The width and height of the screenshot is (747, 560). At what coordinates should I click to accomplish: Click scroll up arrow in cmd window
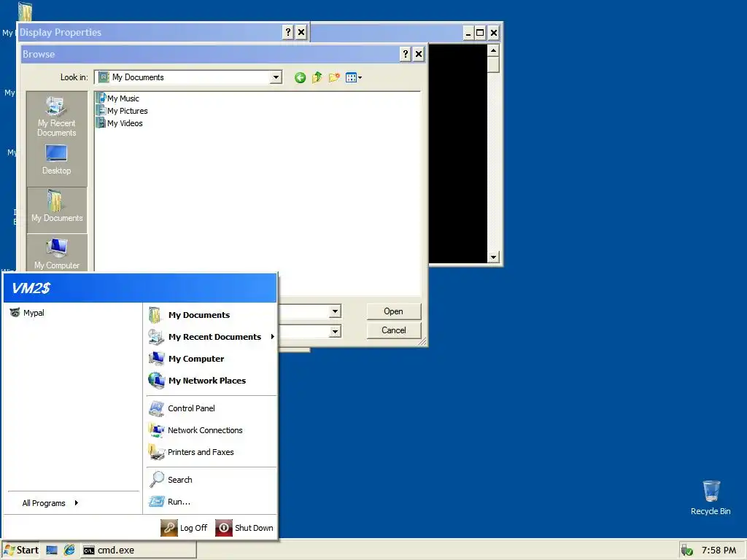tap(494, 50)
